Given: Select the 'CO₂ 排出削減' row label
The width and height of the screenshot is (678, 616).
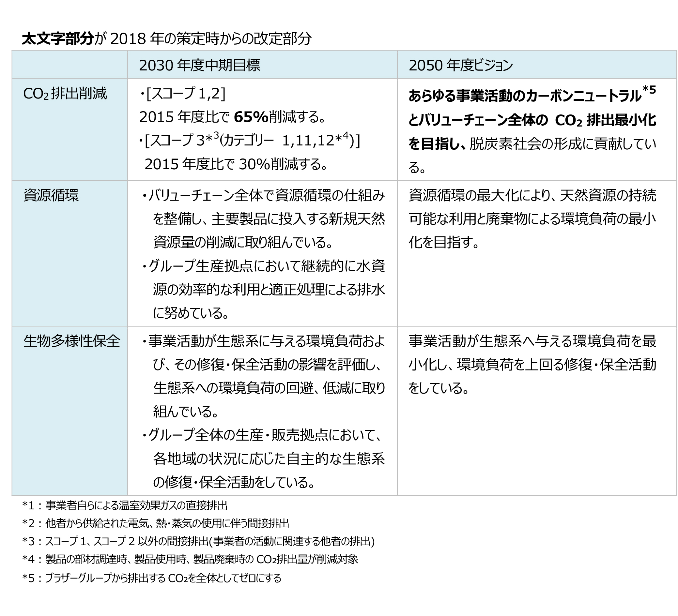Looking at the screenshot, I should (65, 94).
